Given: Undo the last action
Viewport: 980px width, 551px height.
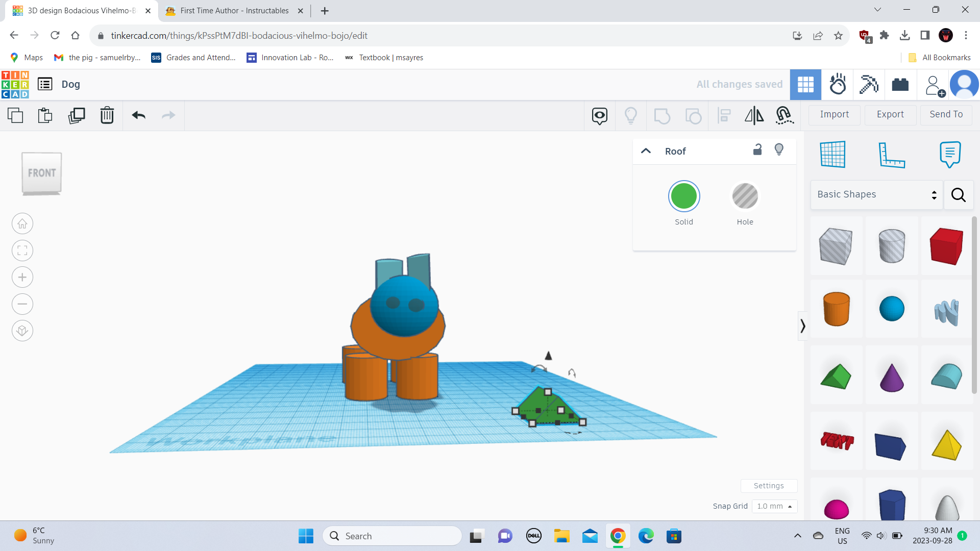Looking at the screenshot, I should (x=138, y=115).
